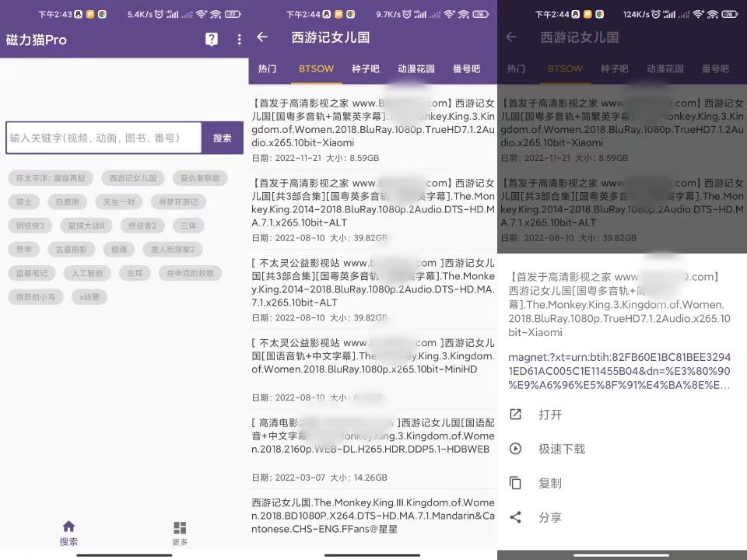Focus the keyword search input field
This screenshot has width=747, height=560.
pyautogui.click(x=103, y=138)
